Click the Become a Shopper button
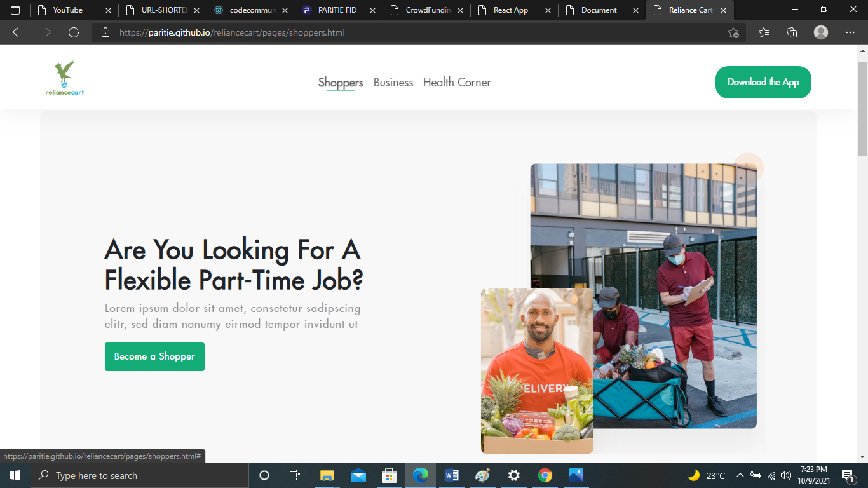Image resolution: width=868 pixels, height=488 pixels. click(x=154, y=356)
